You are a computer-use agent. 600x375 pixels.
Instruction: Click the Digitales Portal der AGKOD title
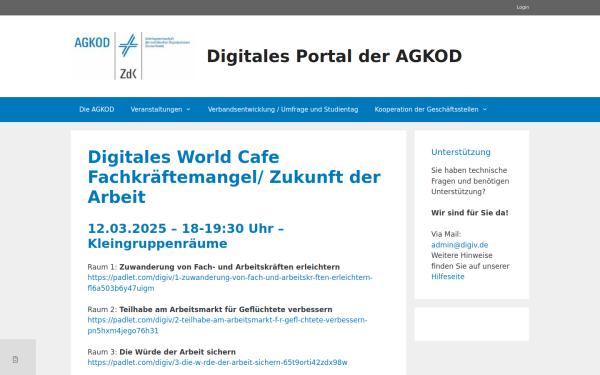(334, 56)
